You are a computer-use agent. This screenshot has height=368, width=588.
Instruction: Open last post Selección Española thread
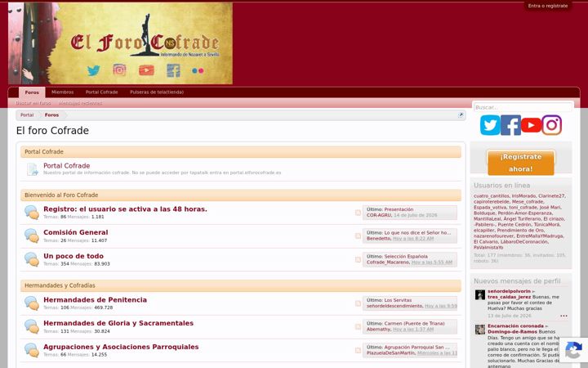pyautogui.click(x=406, y=257)
